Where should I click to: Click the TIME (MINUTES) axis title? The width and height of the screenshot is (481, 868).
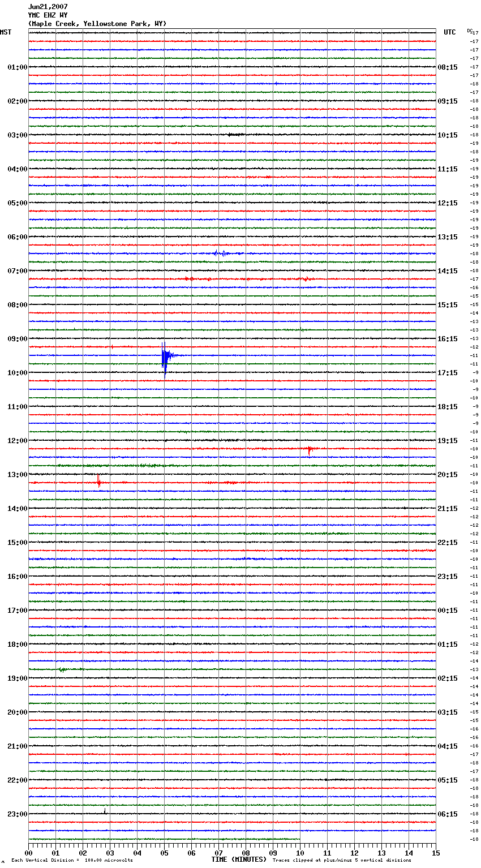tap(239, 860)
